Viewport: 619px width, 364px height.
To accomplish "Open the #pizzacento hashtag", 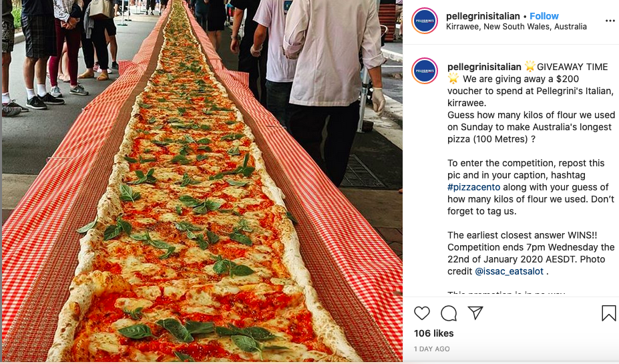I will (473, 187).
